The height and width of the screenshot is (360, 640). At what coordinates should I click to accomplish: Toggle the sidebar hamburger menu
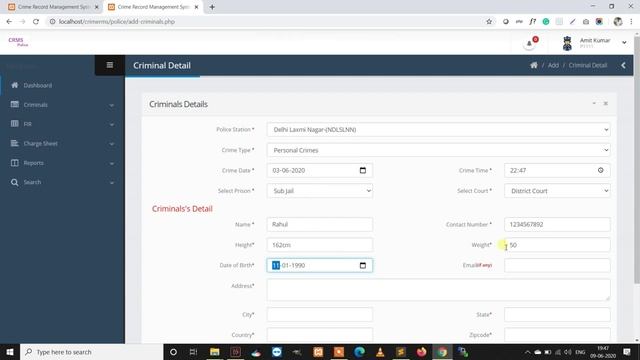coord(109,65)
